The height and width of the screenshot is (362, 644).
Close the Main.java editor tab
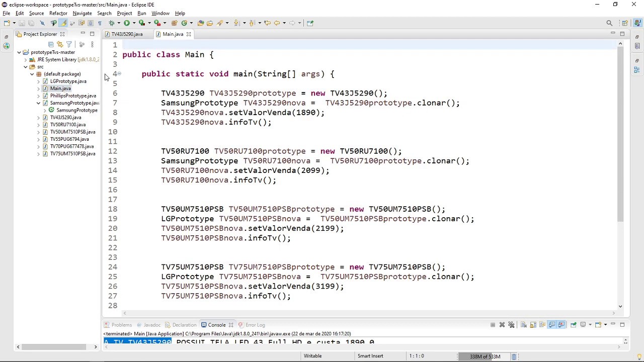(x=189, y=34)
